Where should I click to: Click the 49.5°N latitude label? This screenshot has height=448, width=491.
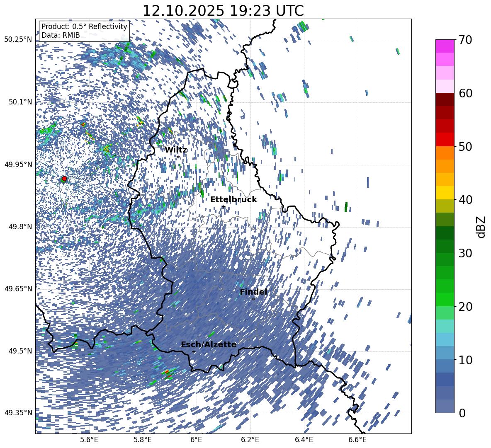pyautogui.click(x=20, y=351)
